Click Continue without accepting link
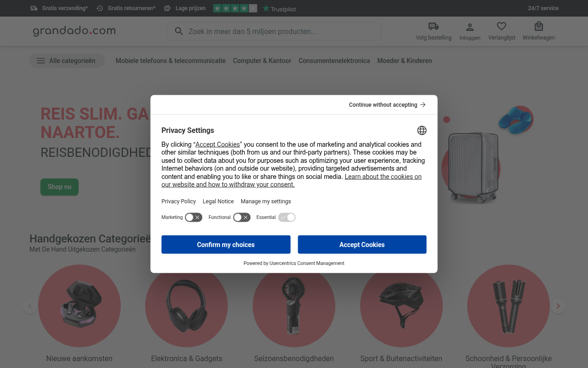Image resolution: width=588 pixels, height=368 pixels. pyautogui.click(x=387, y=105)
